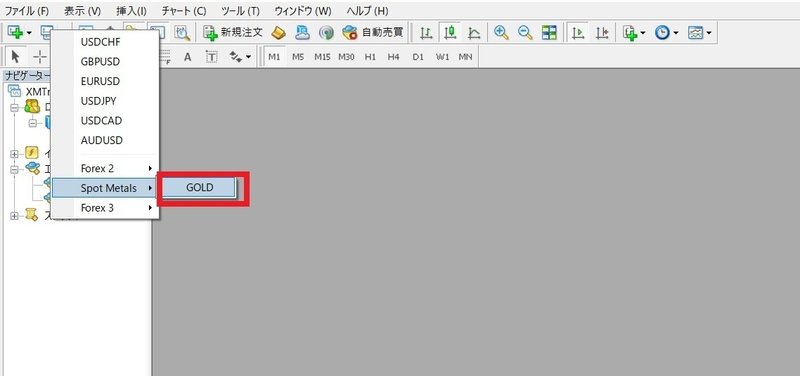Click the gold book MetaEditor icon

278,33
